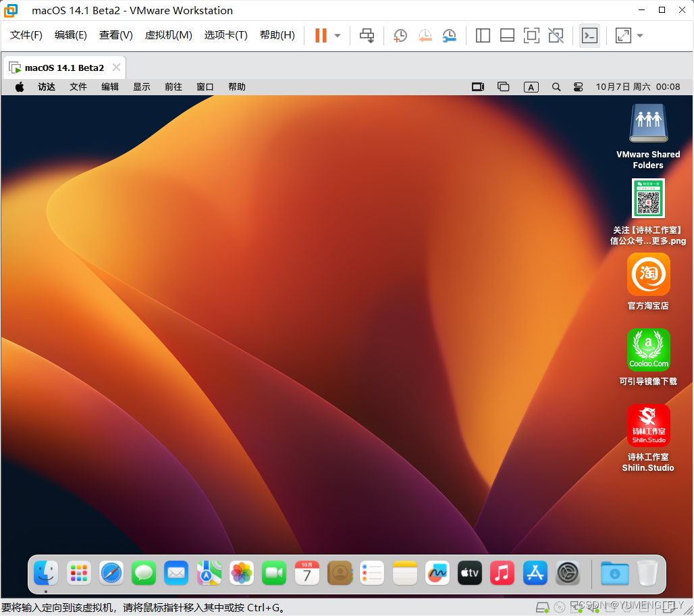Take a snapshot of the virtual machine
The height and width of the screenshot is (616, 694).
(x=400, y=35)
